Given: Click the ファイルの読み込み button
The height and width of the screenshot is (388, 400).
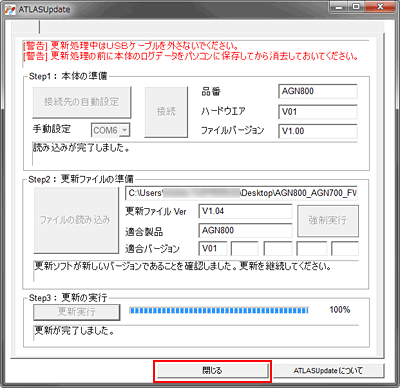Looking at the screenshot, I should pyautogui.click(x=76, y=220).
